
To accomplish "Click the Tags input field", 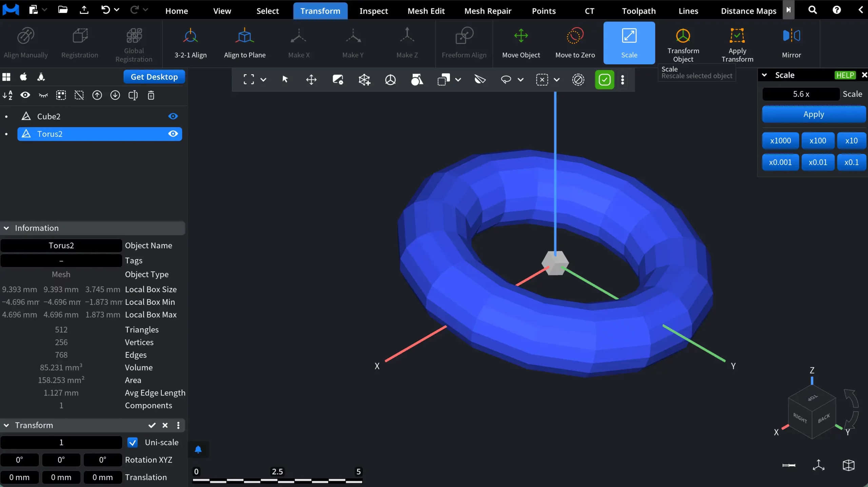I will click(61, 260).
